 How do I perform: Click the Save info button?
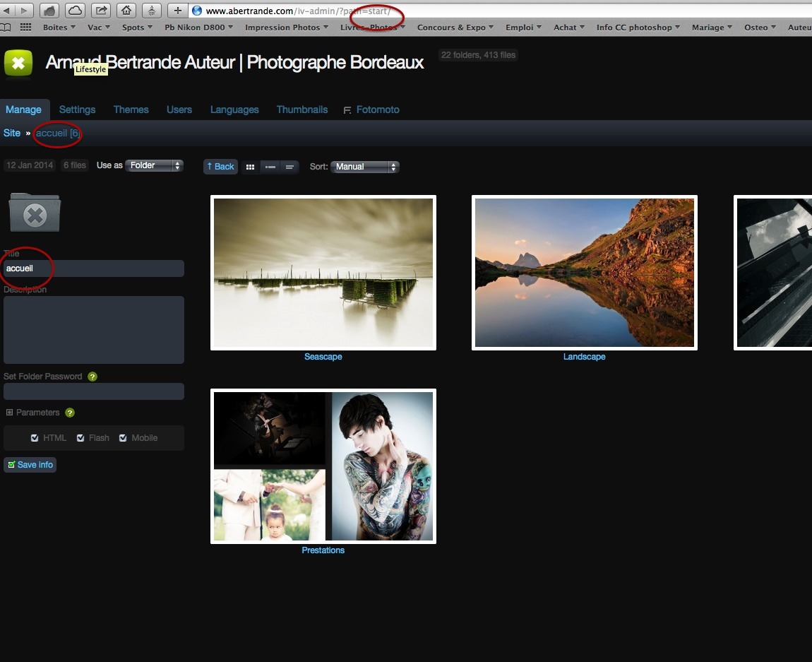coord(30,465)
